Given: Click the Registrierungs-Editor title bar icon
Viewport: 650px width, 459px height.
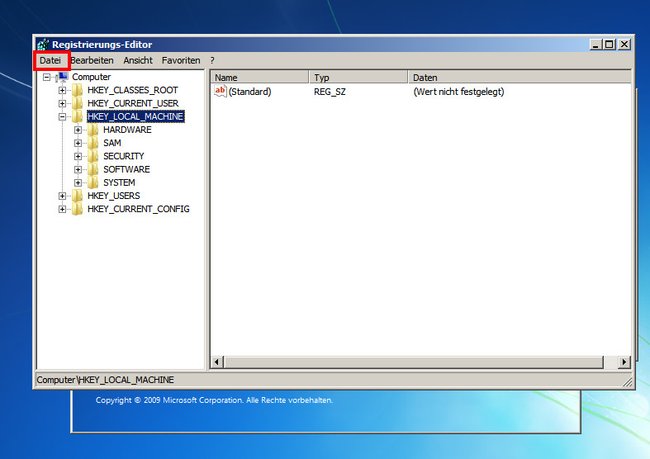Looking at the screenshot, I should pyautogui.click(x=43, y=44).
